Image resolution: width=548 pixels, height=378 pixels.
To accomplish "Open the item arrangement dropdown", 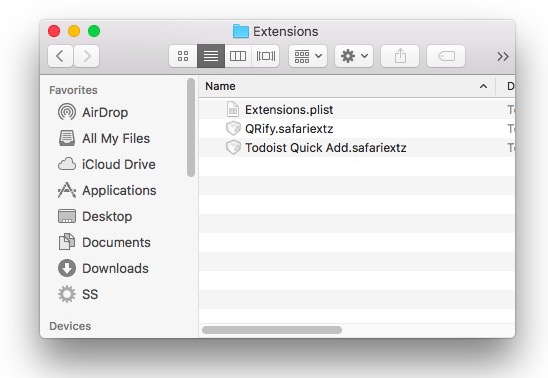I will [308, 56].
